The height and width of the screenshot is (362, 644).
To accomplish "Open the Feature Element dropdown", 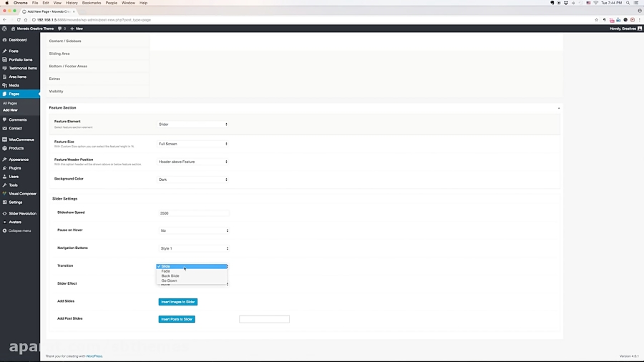I will [x=193, y=124].
